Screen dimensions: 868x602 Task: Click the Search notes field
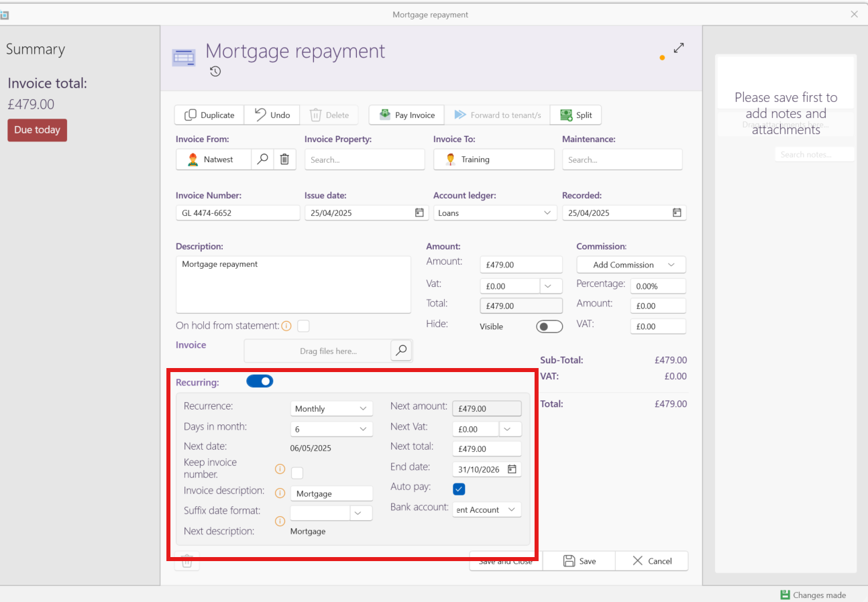[x=814, y=154]
